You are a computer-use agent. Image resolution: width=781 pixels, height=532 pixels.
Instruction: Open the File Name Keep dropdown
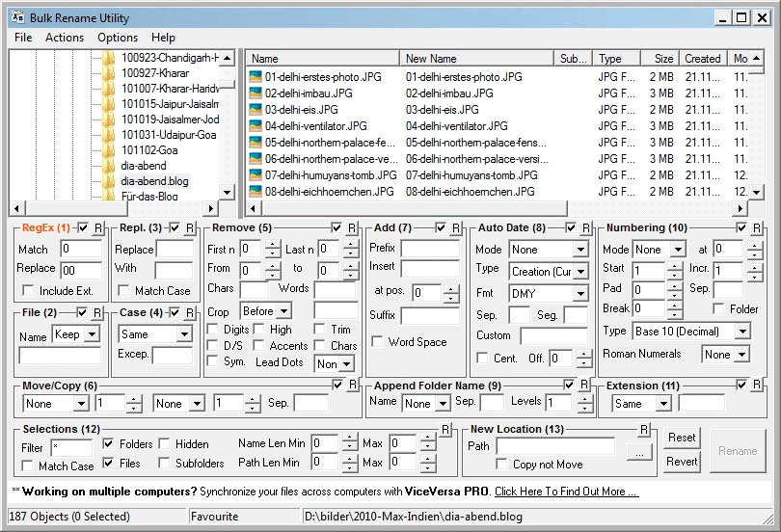tap(92, 333)
